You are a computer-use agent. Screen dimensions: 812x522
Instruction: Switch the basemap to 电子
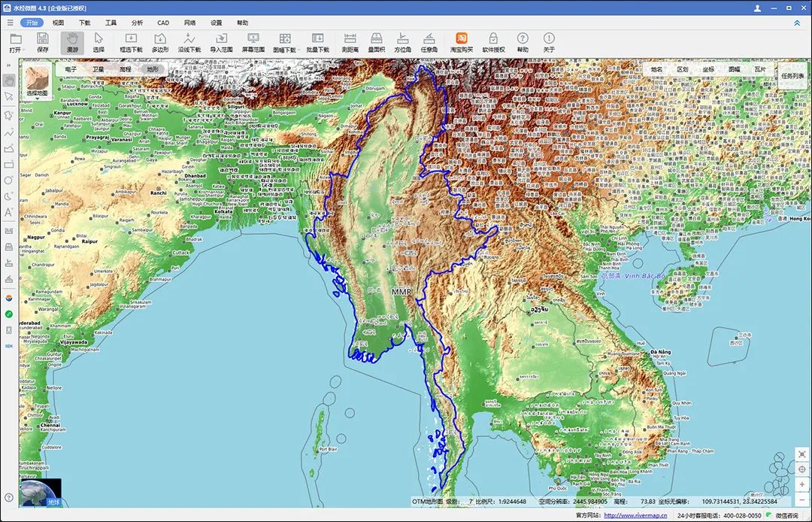click(71, 69)
